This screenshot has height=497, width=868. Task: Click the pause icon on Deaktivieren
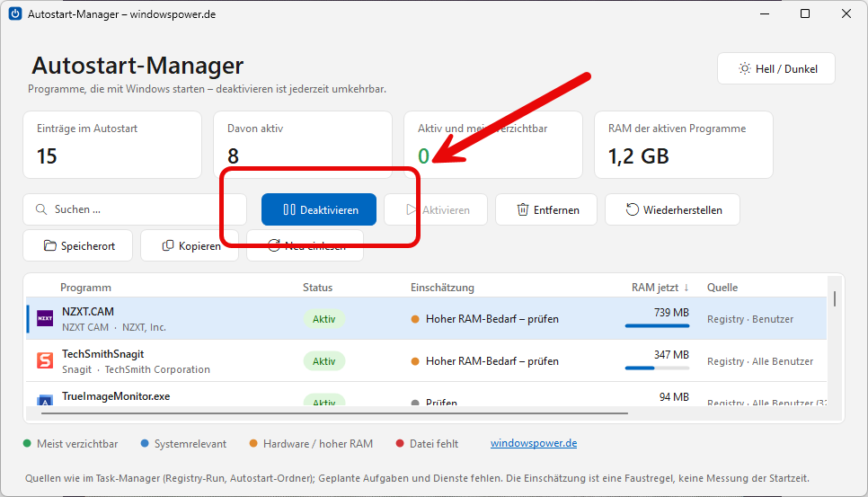289,209
